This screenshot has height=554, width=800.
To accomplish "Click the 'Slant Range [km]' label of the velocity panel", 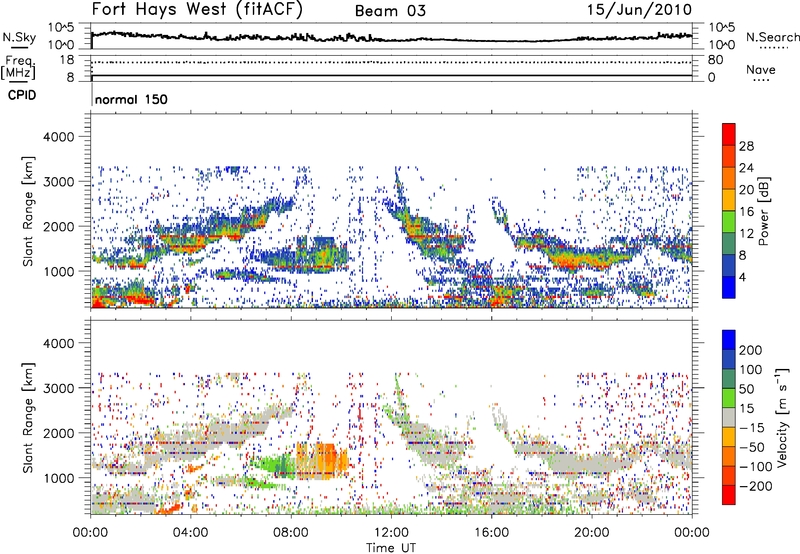I will pos(28,417).
